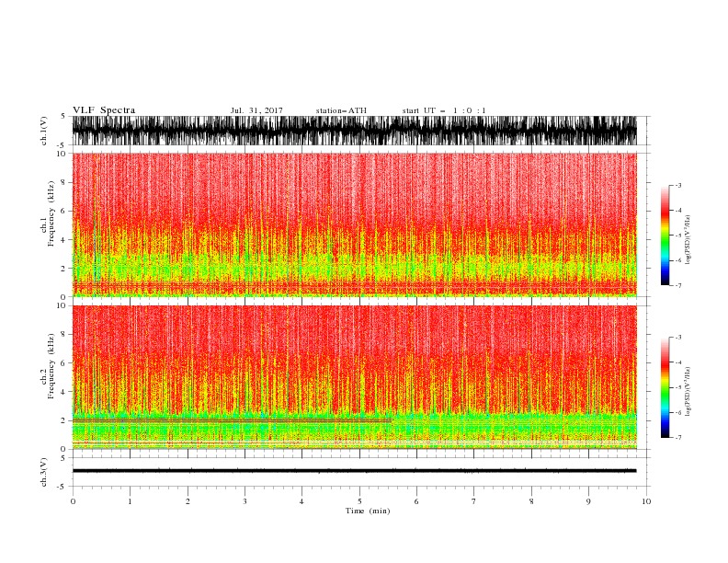Click the ch.3 voltage waveform trace
The width and height of the screenshot is (728, 563).
point(354,471)
